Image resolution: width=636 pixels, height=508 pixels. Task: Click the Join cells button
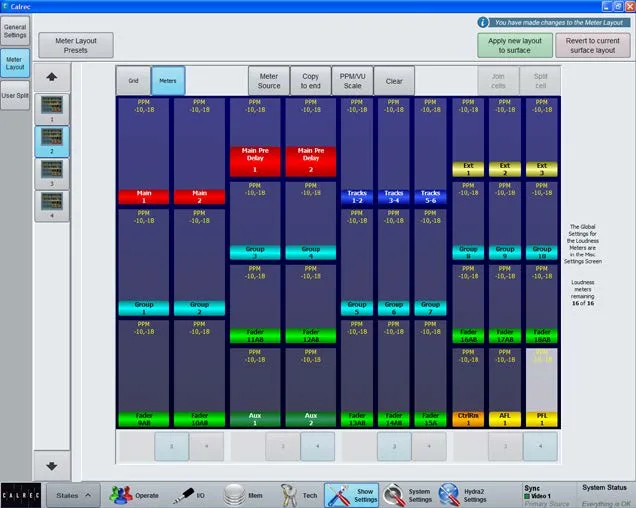click(498, 81)
